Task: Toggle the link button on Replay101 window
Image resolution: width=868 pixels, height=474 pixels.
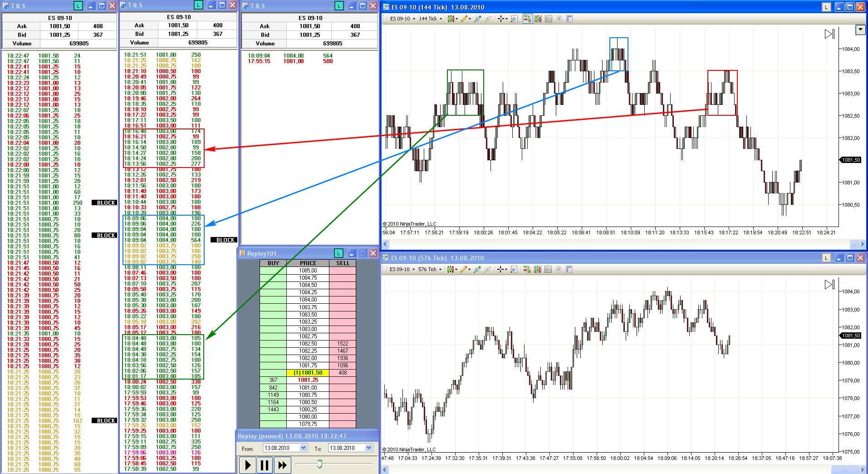Action: click(x=338, y=253)
